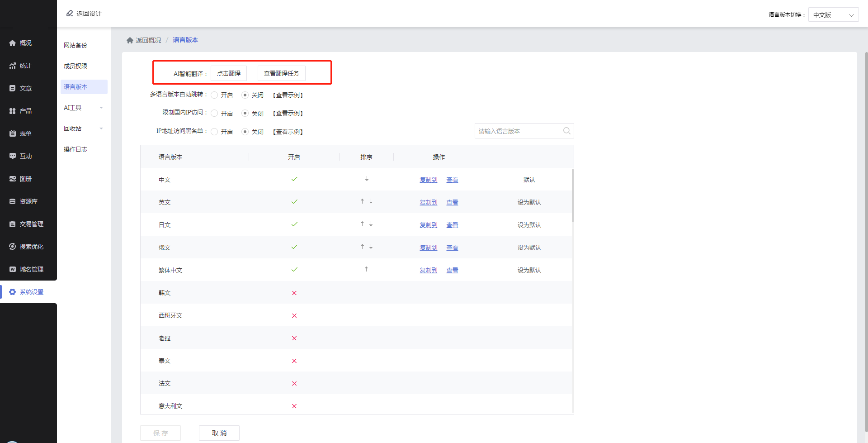Click the home icon beside 返回概况
Image resolution: width=868 pixels, height=443 pixels.
130,40
